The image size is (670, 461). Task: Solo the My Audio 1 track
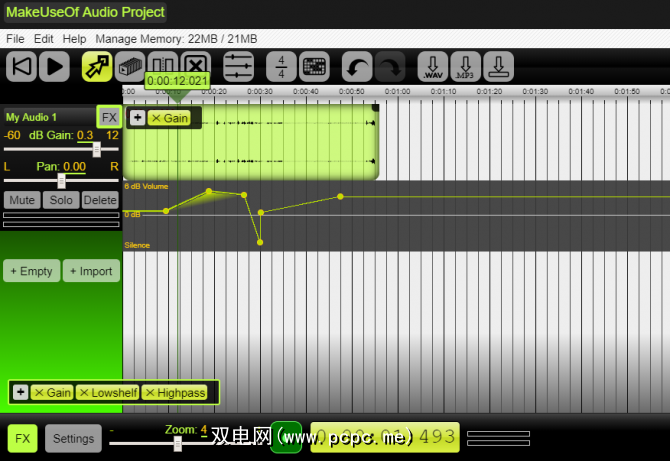61,200
